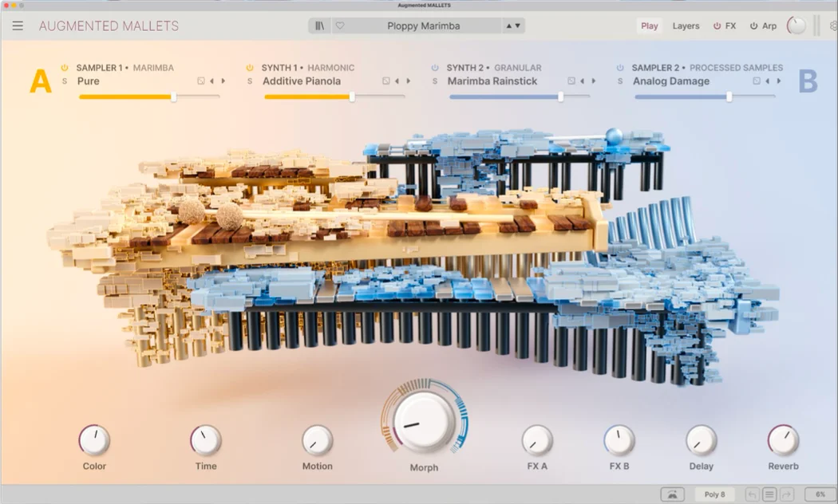Open the Poly 8 polyphony selector
This screenshot has height=504, width=838.
point(714,494)
